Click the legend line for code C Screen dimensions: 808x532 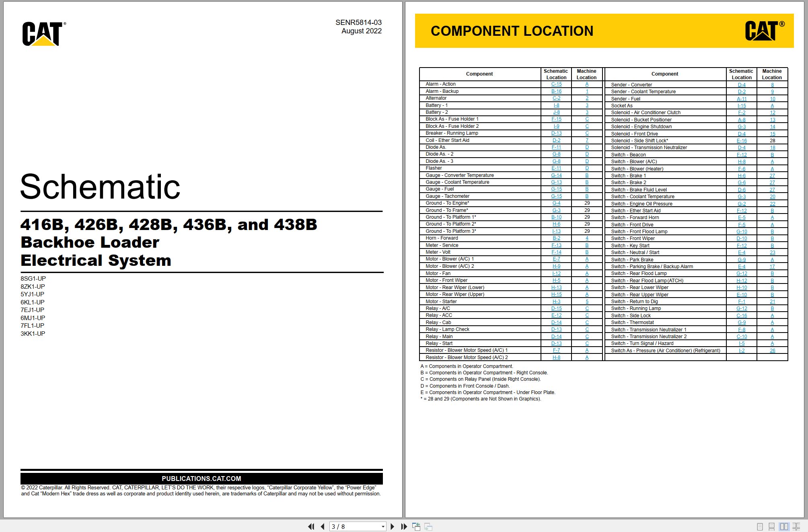tap(481, 379)
